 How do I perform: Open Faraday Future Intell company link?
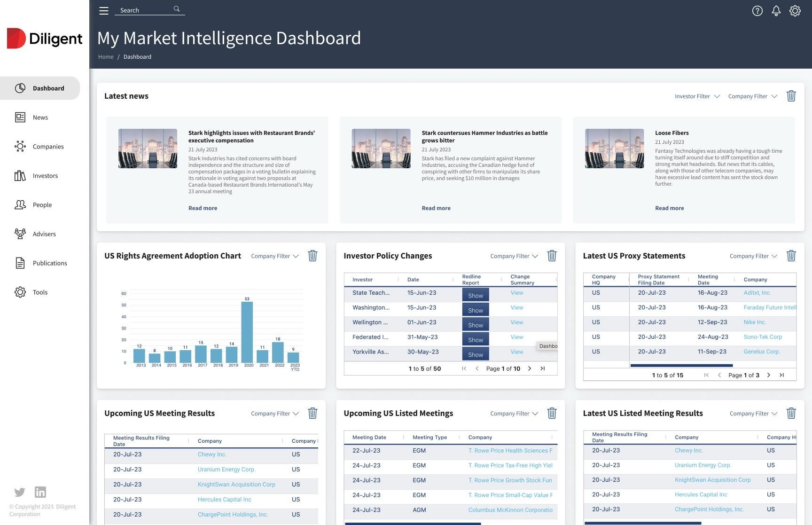pos(770,308)
